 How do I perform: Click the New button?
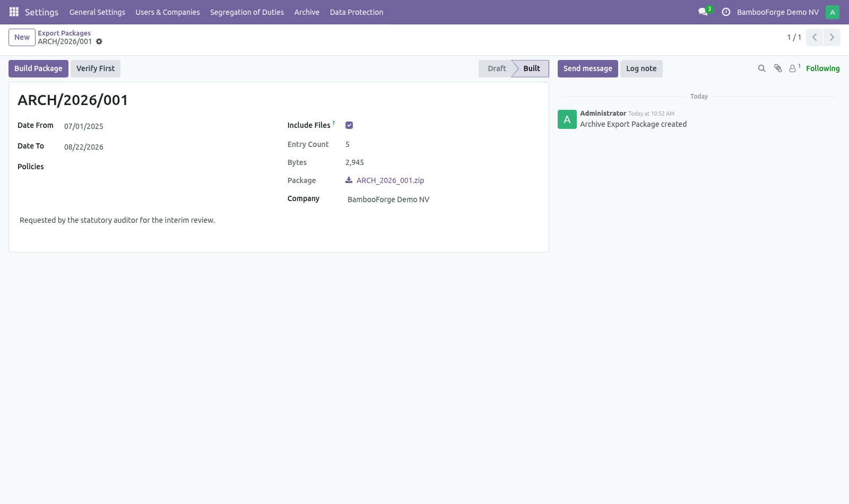coord(22,37)
